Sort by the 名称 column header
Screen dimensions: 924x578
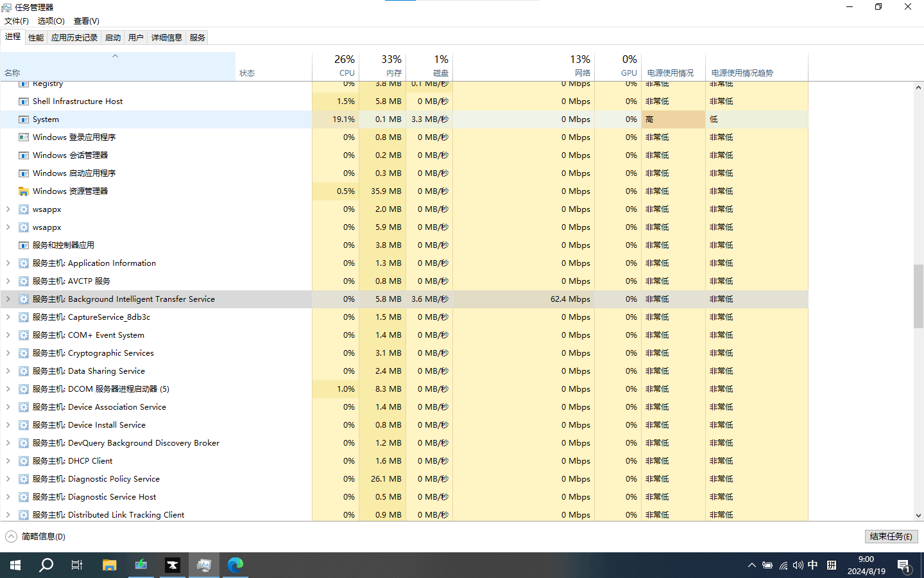(x=118, y=66)
